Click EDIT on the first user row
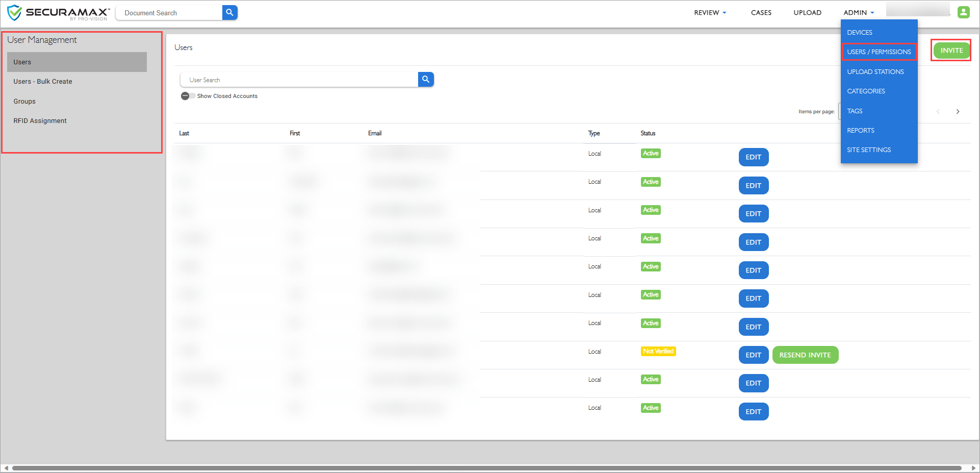The height and width of the screenshot is (473, 980). (x=753, y=157)
